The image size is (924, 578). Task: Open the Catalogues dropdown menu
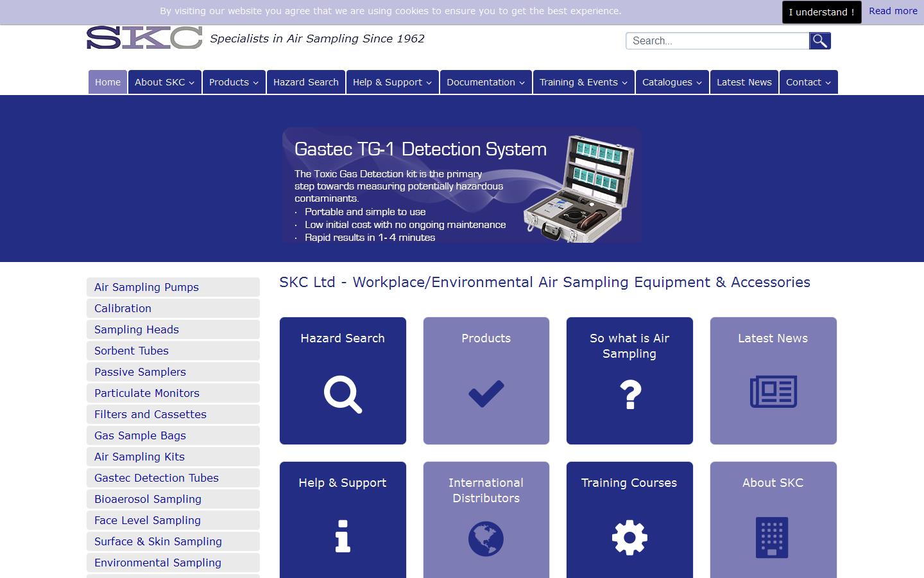point(672,82)
